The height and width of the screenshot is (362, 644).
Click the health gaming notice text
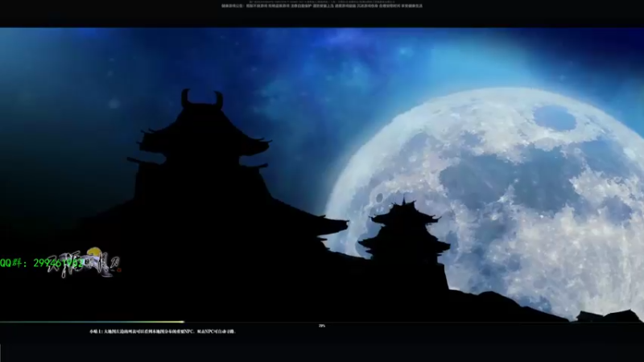coord(322,6)
